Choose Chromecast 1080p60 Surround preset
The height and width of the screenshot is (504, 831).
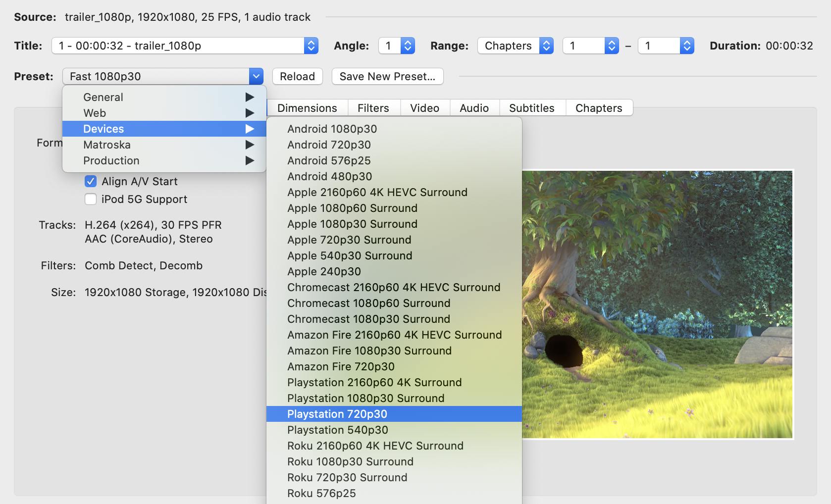(x=394, y=303)
